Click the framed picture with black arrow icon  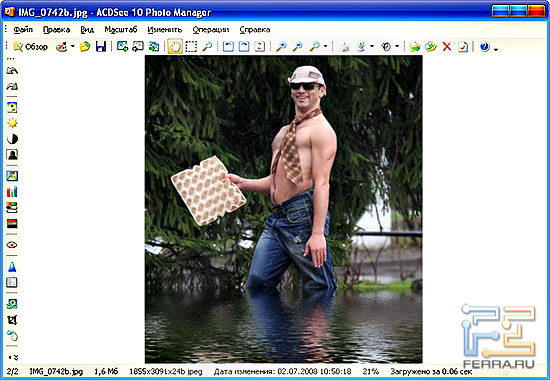click(x=138, y=47)
